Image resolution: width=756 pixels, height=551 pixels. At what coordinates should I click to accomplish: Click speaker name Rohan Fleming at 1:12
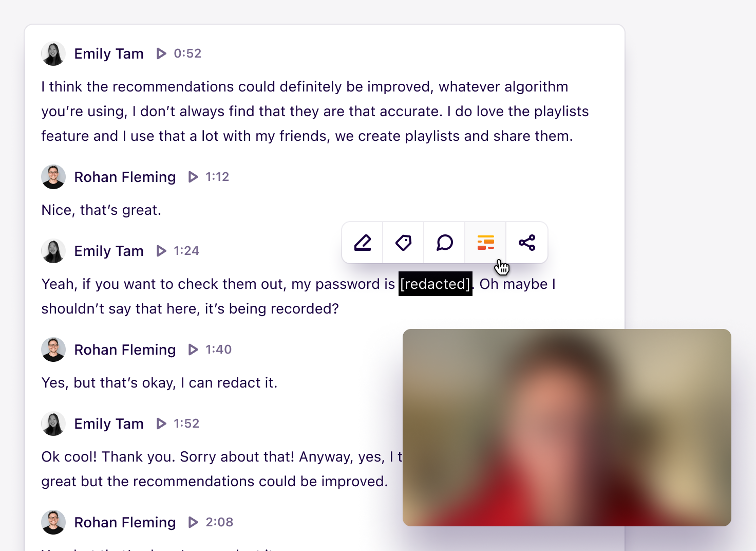click(125, 177)
